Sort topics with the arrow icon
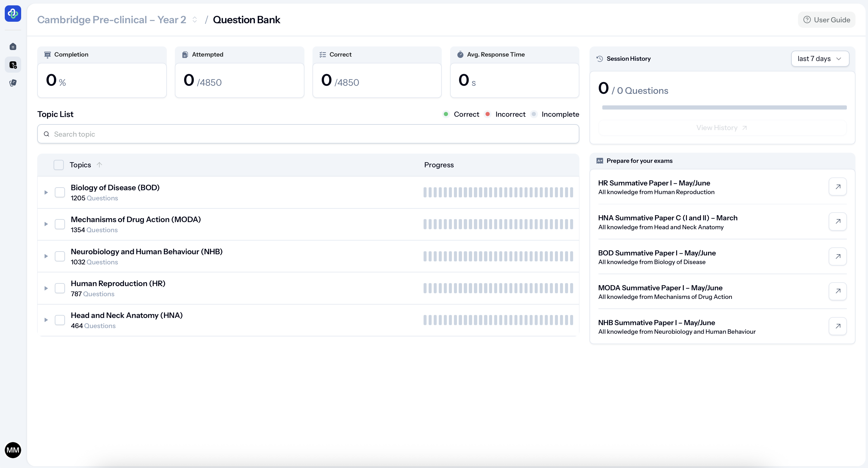The width and height of the screenshot is (868, 468). 99,165
